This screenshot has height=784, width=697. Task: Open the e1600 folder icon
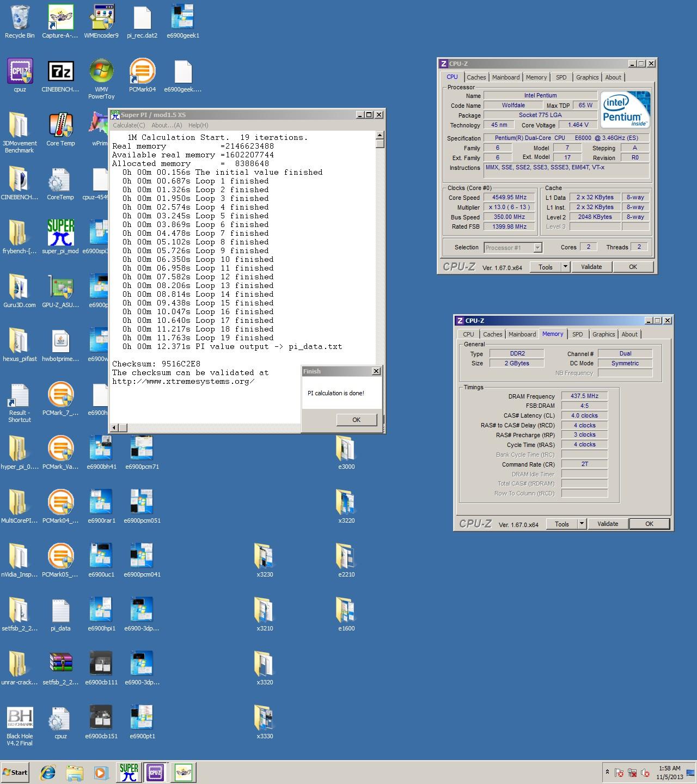(x=346, y=615)
